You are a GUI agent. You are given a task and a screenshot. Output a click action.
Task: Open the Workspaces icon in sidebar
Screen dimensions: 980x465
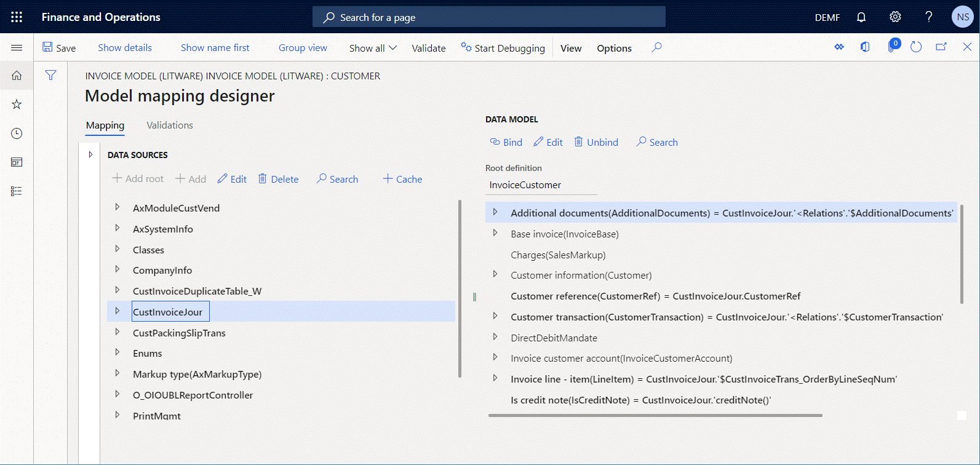pos(17,162)
